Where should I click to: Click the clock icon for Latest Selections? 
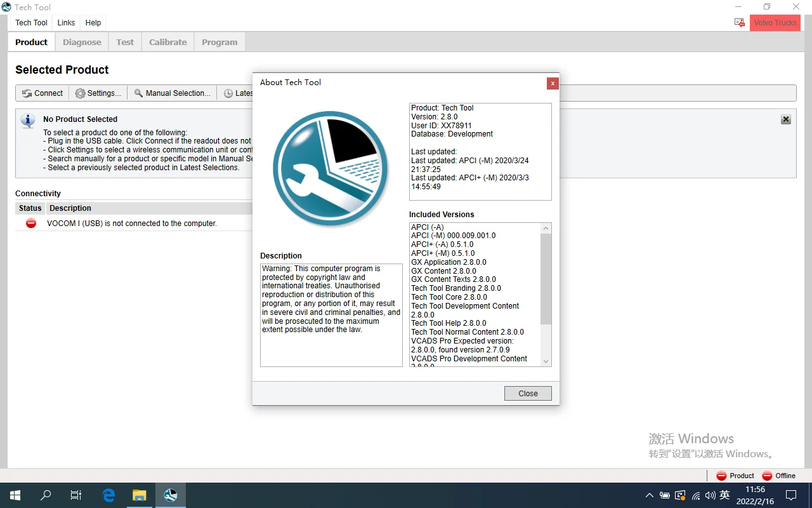pyautogui.click(x=228, y=93)
